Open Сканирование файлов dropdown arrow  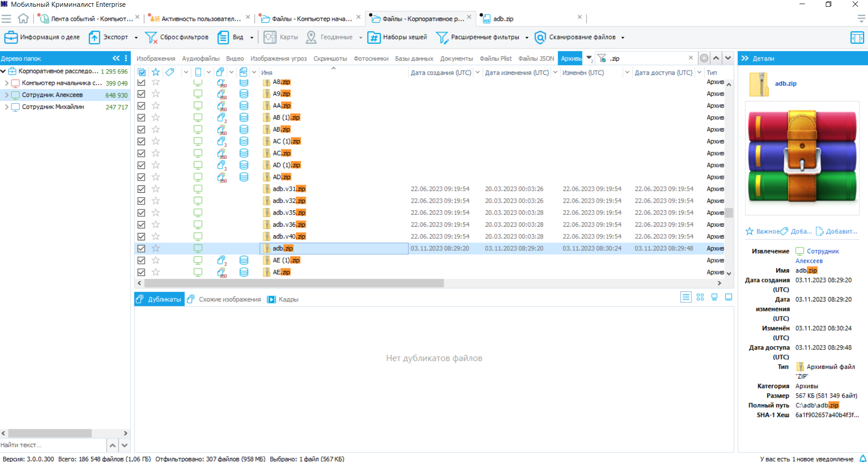tap(623, 38)
